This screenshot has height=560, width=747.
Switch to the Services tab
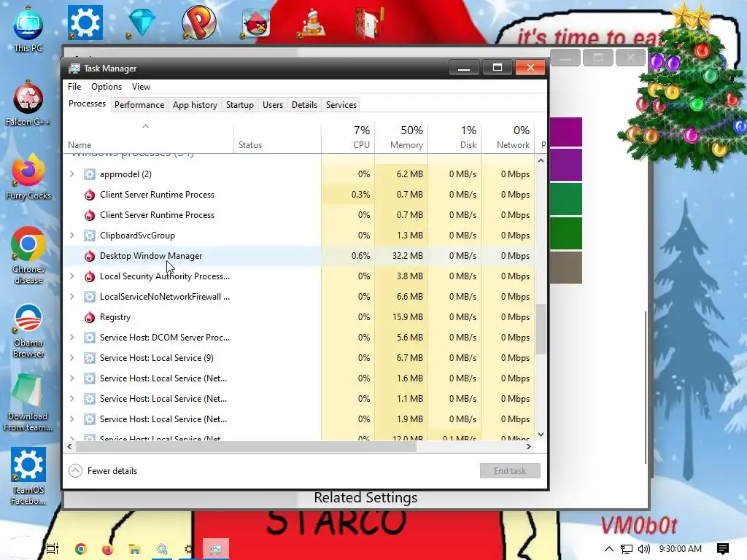(x=341, y=105)
